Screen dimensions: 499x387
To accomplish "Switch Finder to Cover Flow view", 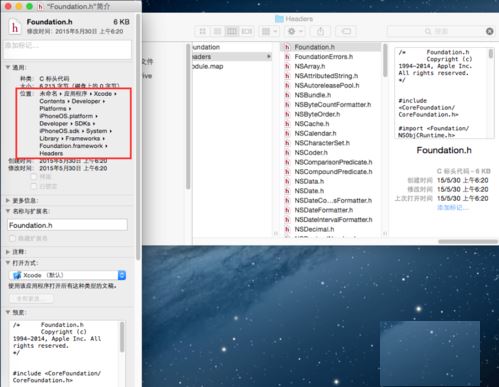I will point(246,31).
